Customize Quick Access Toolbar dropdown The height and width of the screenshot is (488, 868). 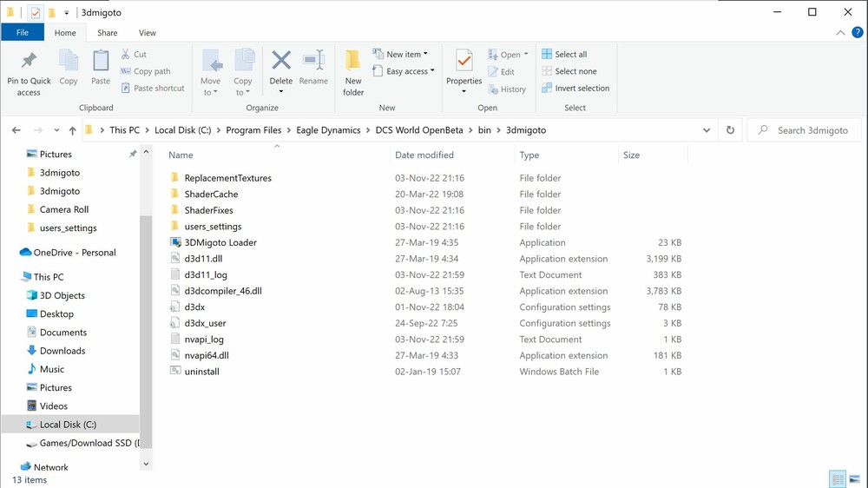(67, 12)
